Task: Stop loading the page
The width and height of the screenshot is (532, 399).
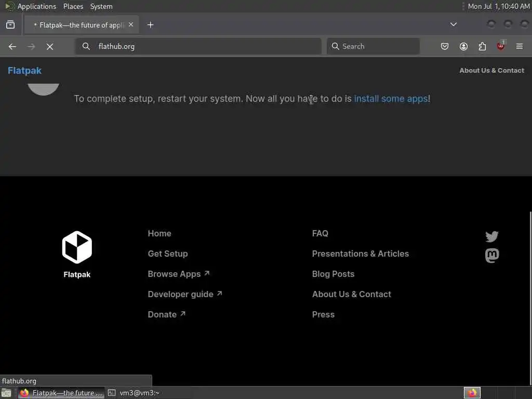Action: coord(50,46)
